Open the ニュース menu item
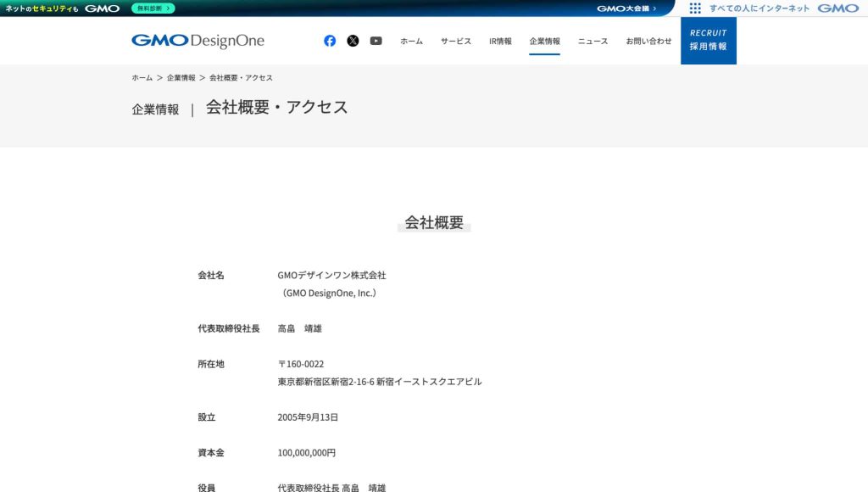Image resolution: width=868 pixels, height=492 pixels. tap(593, 41)
